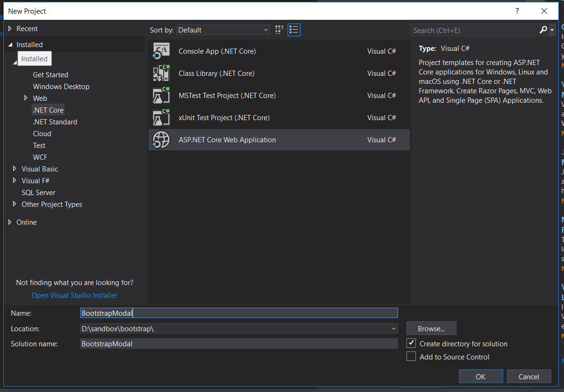Viewport: 564px width, 392px height.
Task: Open Visual Studio Installer link
Action: (75, 295)
